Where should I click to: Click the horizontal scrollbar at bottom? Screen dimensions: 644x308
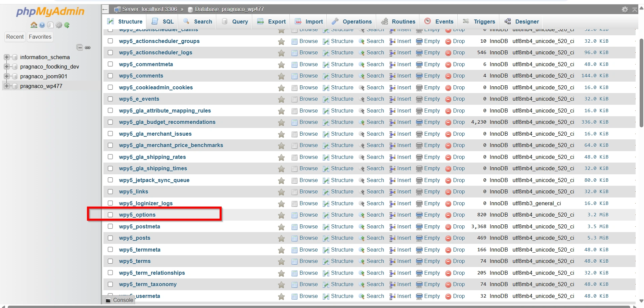(319, 307)
